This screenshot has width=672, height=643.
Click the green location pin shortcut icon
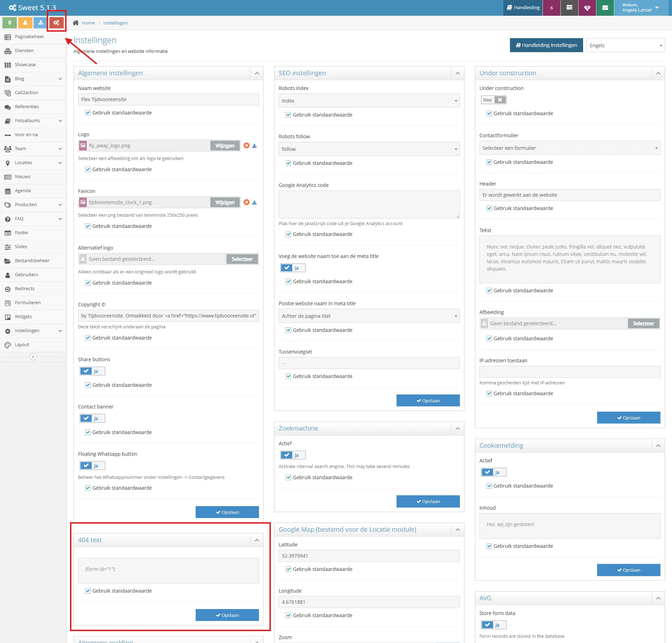(10, 23)
